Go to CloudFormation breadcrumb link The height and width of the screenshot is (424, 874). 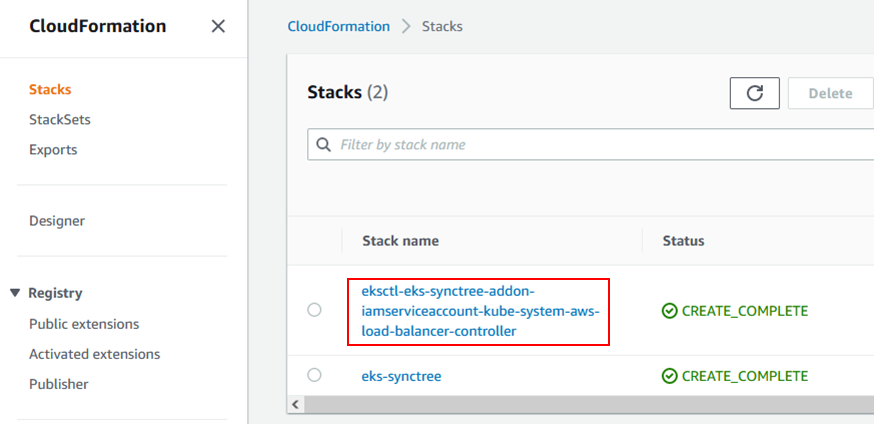tap(338, 26)
